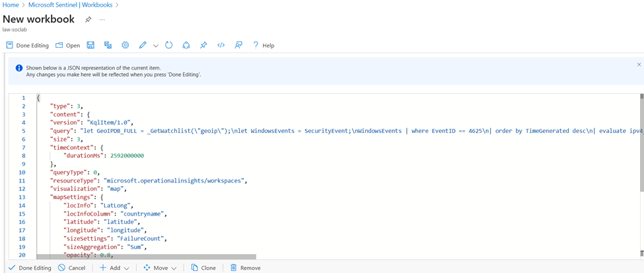Click Done Editing in top toolbar

tap(28, 46)
